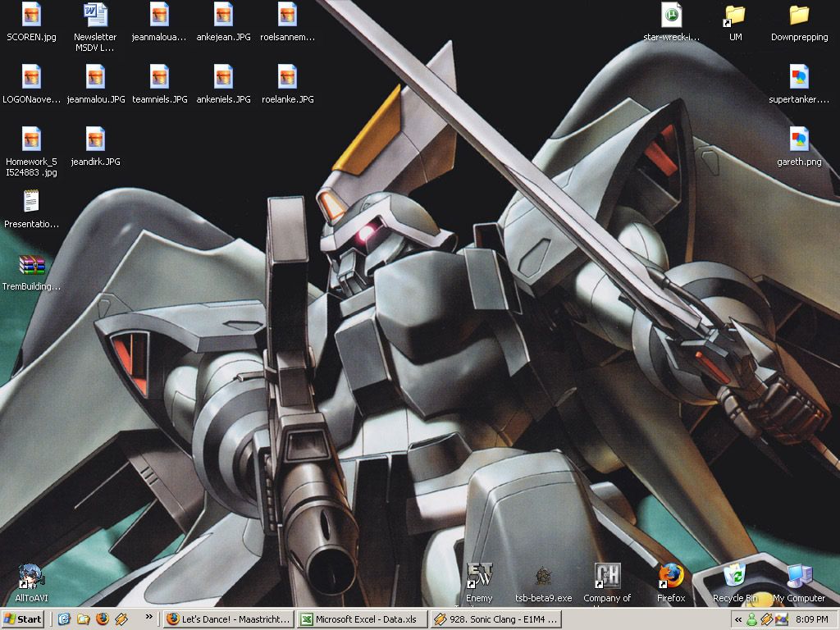840x630 pixels.
Task: Select the UM folder shortcut
Action: coord(735,21)
